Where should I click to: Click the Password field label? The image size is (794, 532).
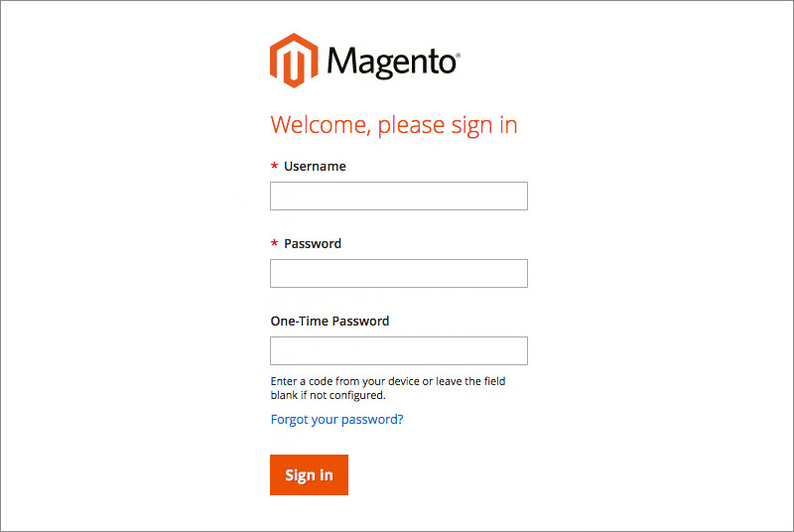(x=312, y=243)
